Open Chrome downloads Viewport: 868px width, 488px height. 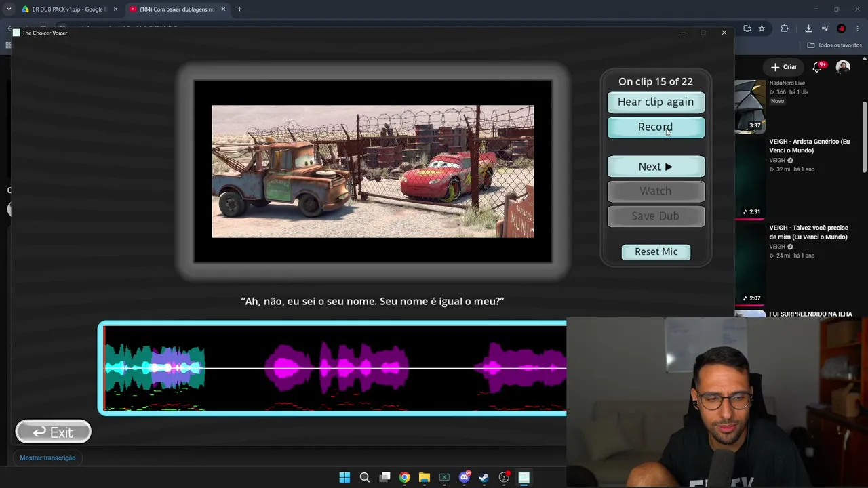808,28
